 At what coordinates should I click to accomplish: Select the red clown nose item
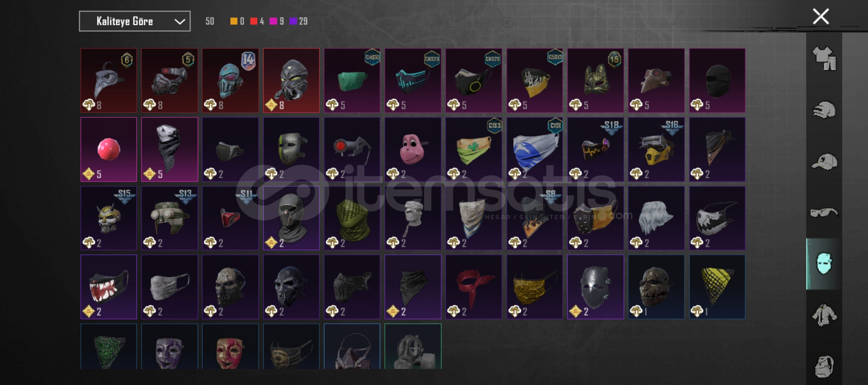pos(109,149)
